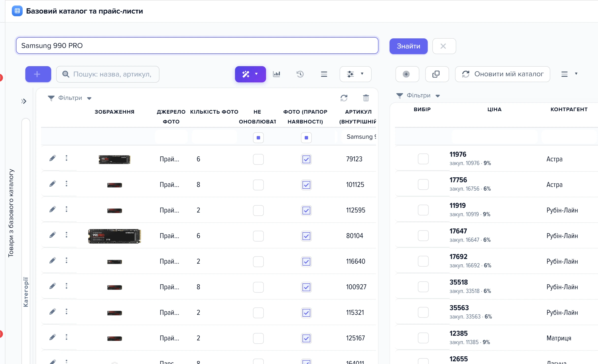The height and width of the screenshot is (364, 598).
Task: Click the Знайти button
Action: coord(408,46)
